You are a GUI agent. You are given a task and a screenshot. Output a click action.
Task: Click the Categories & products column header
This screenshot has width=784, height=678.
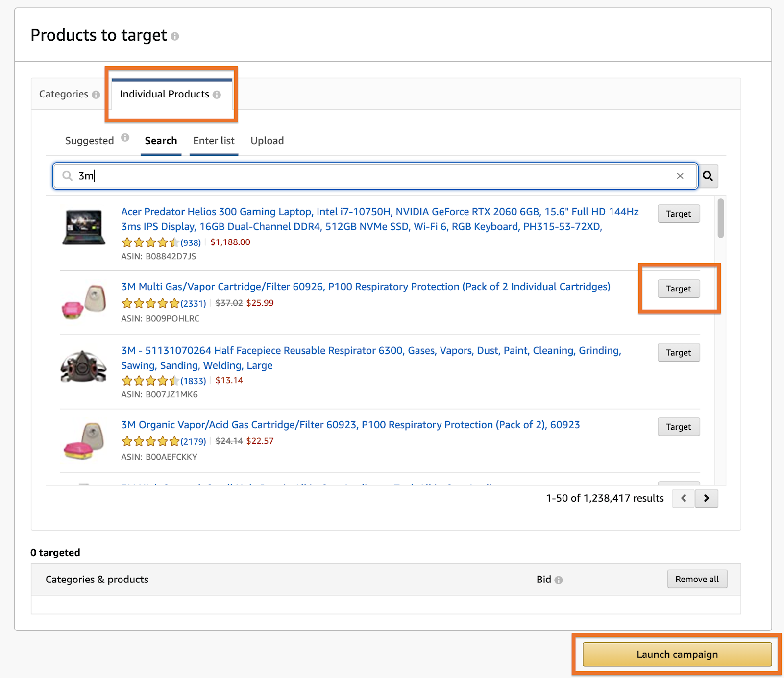97,580
